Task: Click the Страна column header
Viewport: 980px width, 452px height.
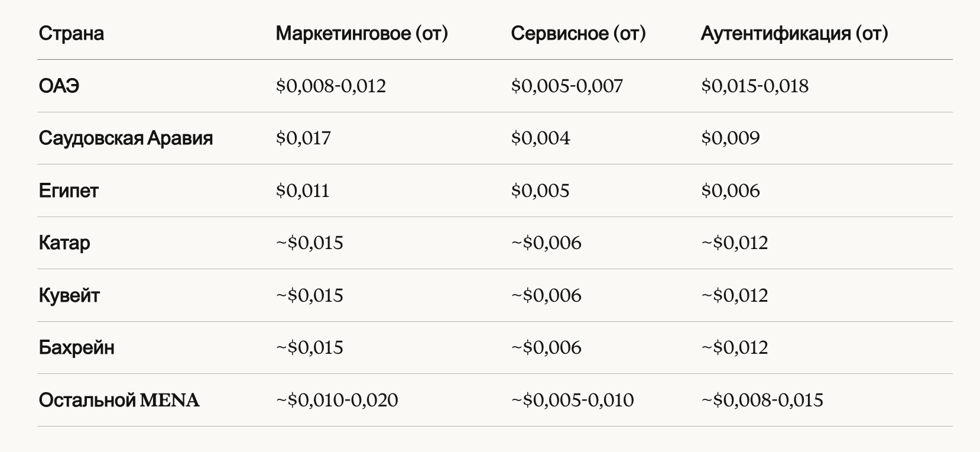Action: [x=71, y=33]
